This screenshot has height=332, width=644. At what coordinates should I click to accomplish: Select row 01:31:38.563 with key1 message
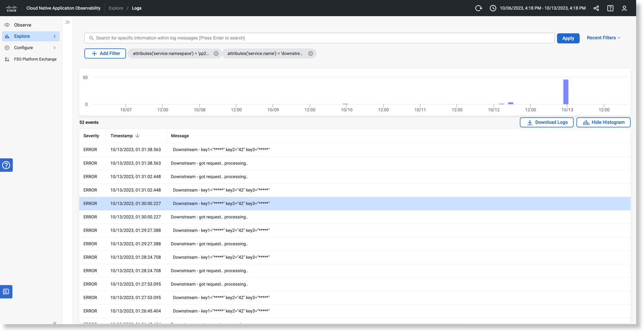tap(355, 150)
